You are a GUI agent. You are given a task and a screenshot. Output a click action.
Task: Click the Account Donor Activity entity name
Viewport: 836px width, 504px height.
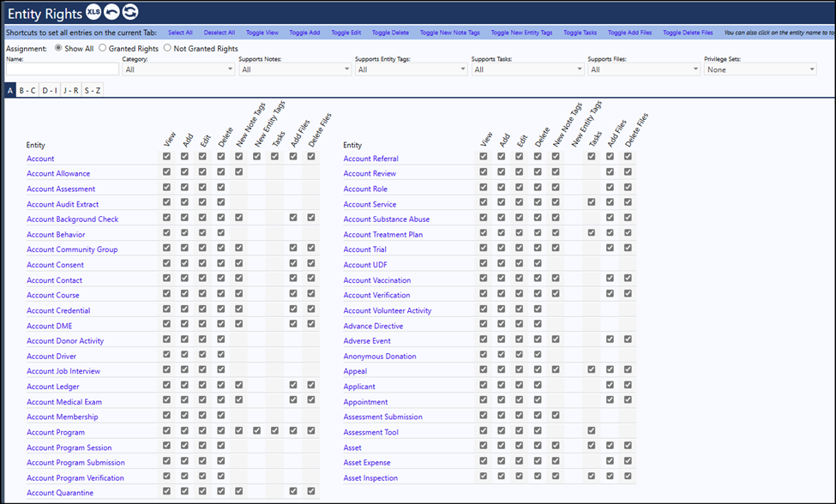coord(65,341)
